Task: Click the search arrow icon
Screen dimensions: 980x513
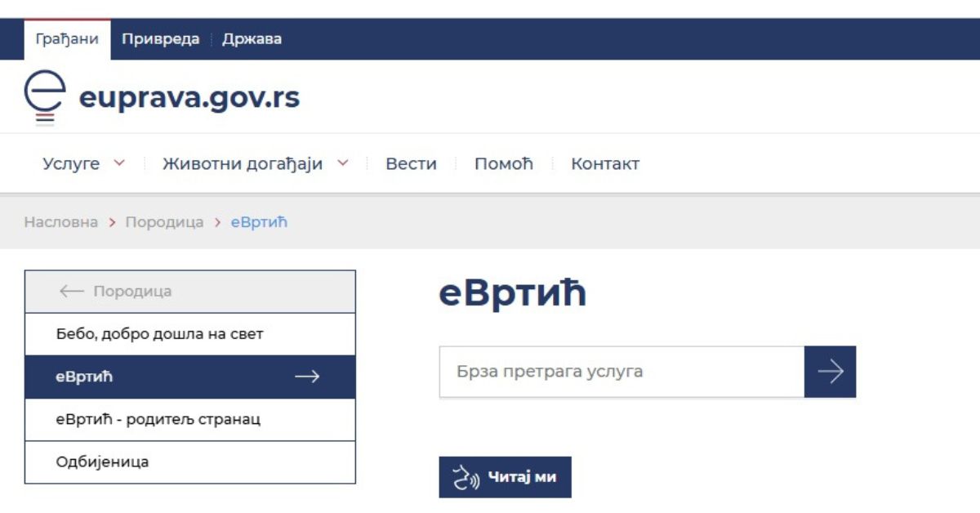Action: point(831,371)
